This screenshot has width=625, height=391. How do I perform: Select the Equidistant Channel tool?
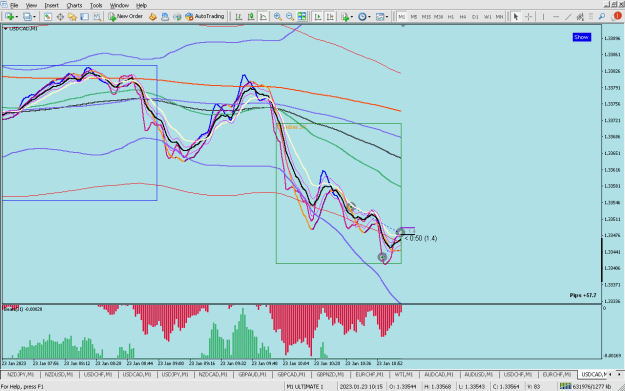[x=580, y=17]
